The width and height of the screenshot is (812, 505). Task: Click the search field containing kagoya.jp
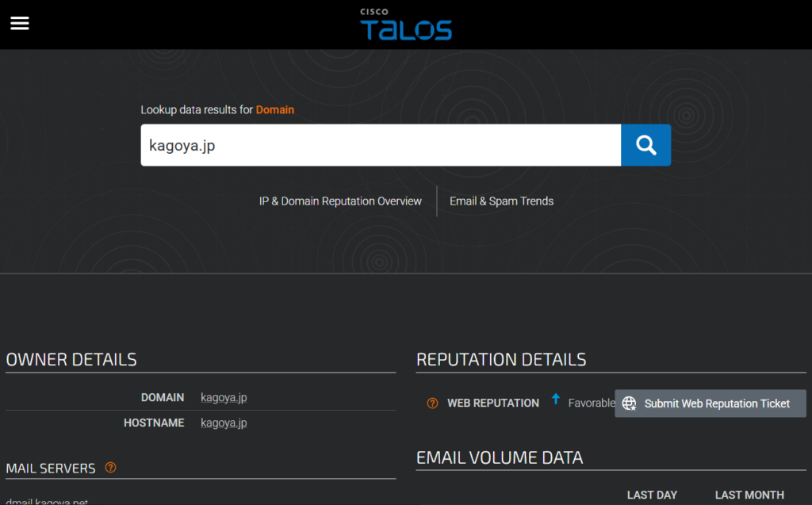[x=381, y=145]
